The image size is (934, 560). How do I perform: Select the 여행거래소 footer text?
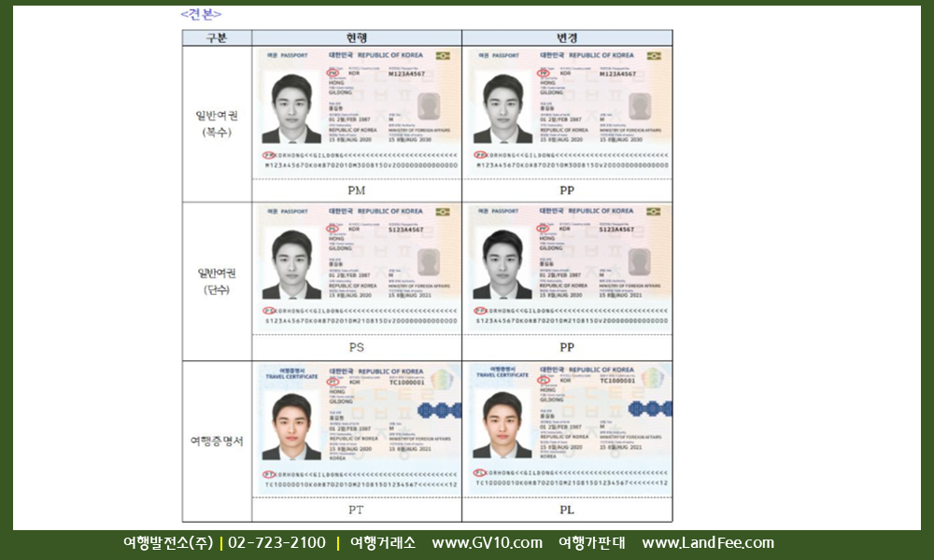pos(381,543)
